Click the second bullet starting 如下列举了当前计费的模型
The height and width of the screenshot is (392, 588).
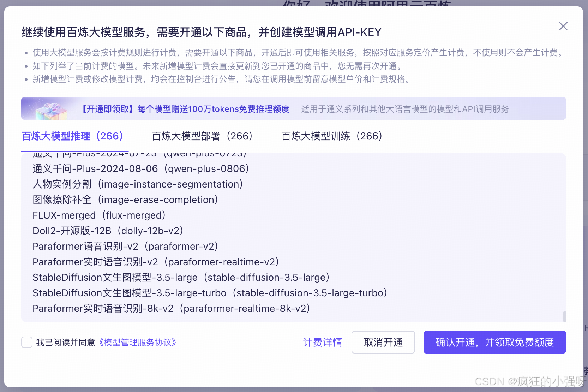(219, 66)
